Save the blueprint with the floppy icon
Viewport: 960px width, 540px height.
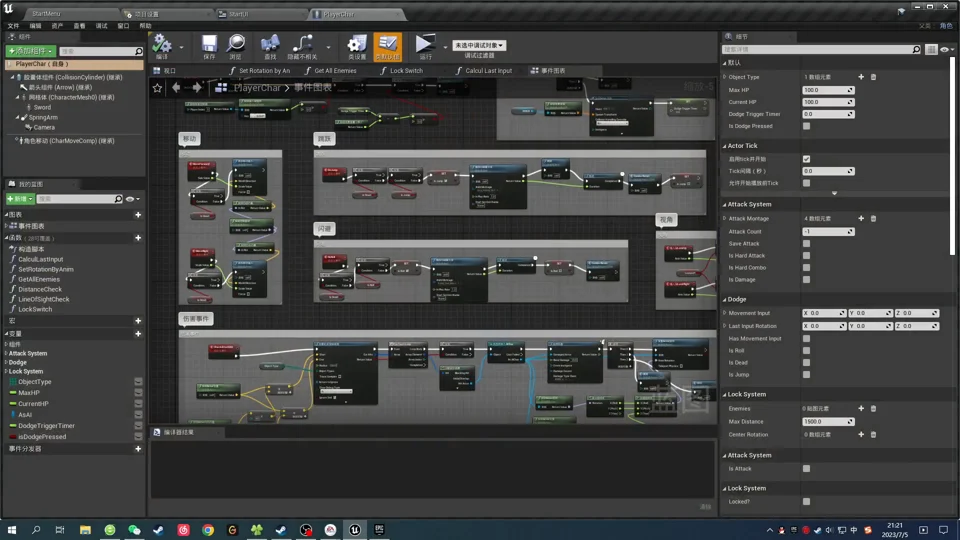209,45
